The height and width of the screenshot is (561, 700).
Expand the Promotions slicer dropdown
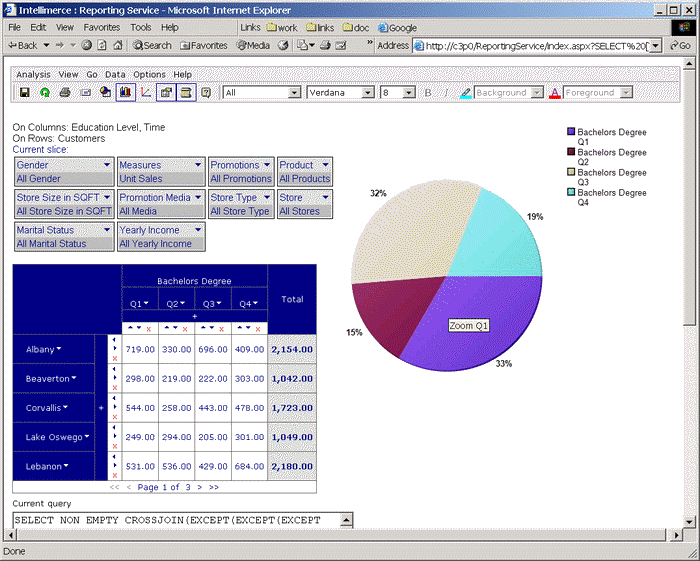(x=267, y=165)
